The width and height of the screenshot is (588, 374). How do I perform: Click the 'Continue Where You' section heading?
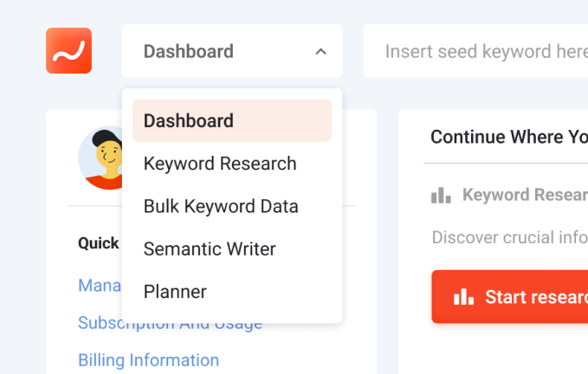(509, 137)
